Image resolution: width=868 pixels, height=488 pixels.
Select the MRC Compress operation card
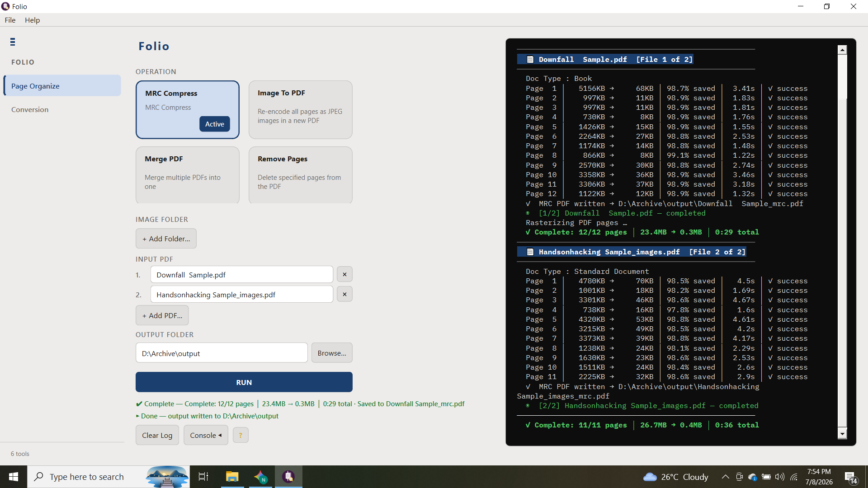click(187, 109)
